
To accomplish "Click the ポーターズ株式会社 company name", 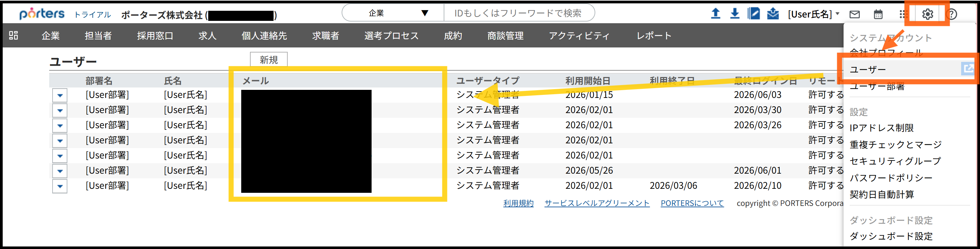I will click(x=162, y=15).
